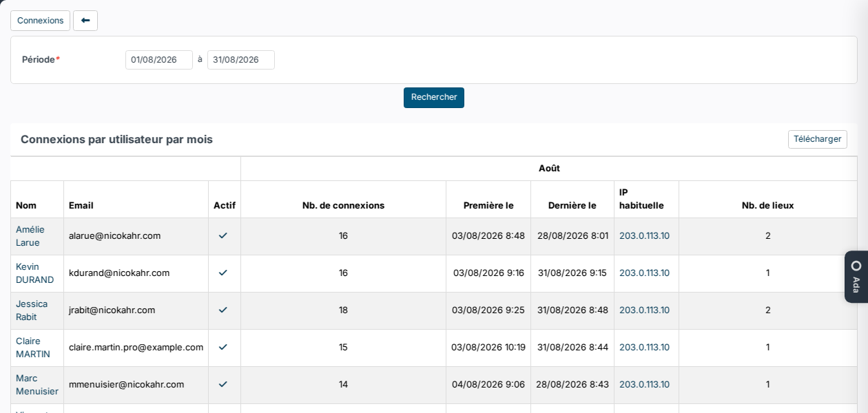Image resolution: width=868 pixels, height=413 pixels.
Task: Click the IP 203.0.113.10 in Claire MARTIN's row
Action: coord(644,347)
